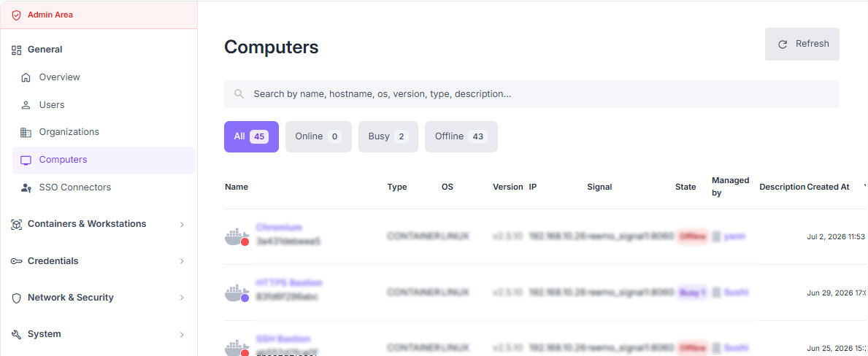868x356 pixels.
Task: Expand the Network & Security chevron
Action: point(182,298)
